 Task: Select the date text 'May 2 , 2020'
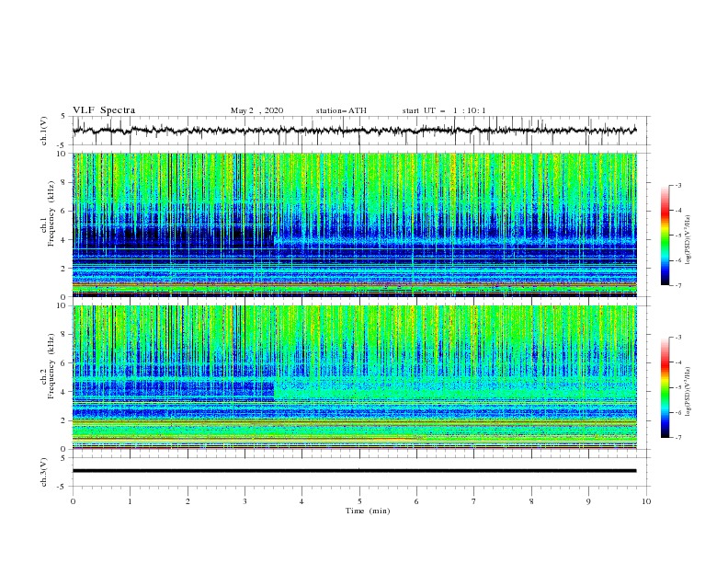(256, 110)
